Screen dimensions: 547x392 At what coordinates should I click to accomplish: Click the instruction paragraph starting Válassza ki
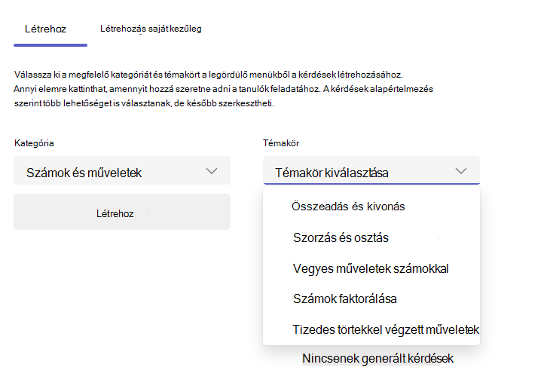click(x=223, y=89)
